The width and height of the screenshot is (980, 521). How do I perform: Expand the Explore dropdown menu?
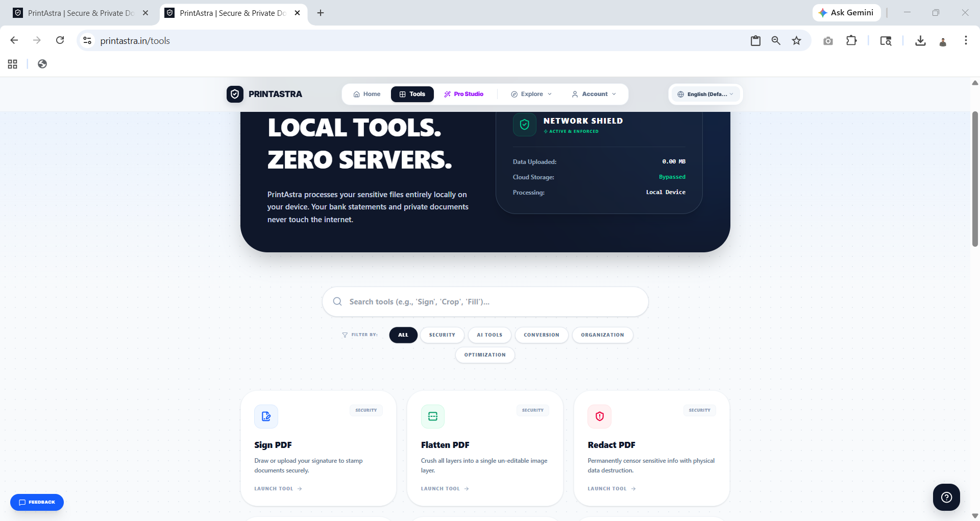(531, 94)
